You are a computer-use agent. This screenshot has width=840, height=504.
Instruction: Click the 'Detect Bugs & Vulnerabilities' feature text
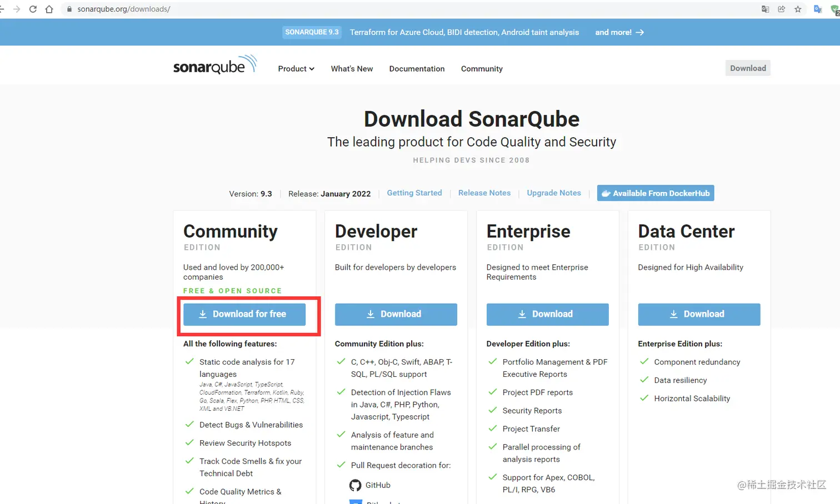(251, 425)
